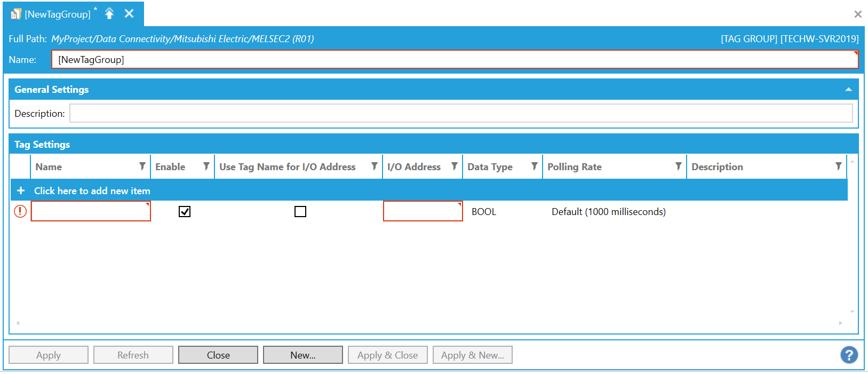Screen dimensions: 868x374
Task: Focus the tag row Name cell
Action: [91, 211]
